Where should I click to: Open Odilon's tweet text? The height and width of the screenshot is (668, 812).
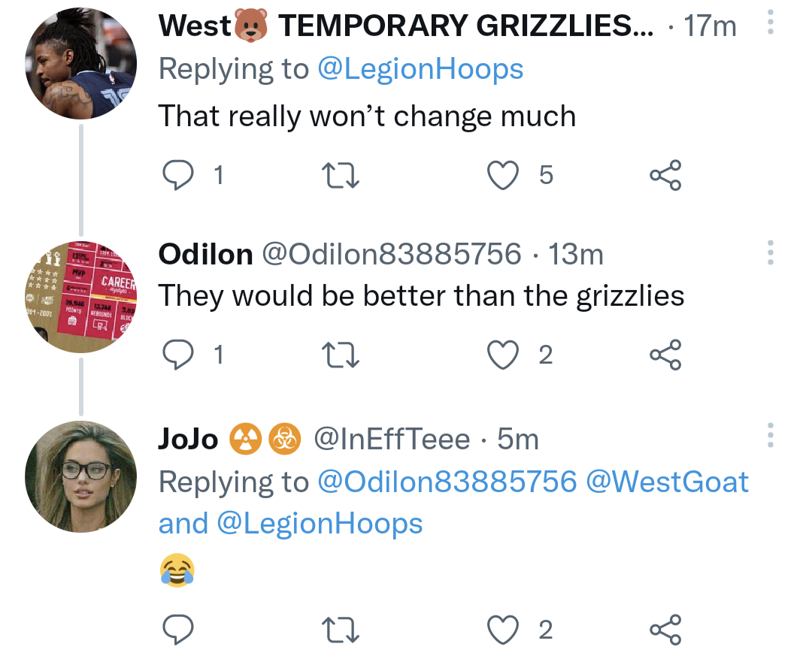click(x=421, y=295)
